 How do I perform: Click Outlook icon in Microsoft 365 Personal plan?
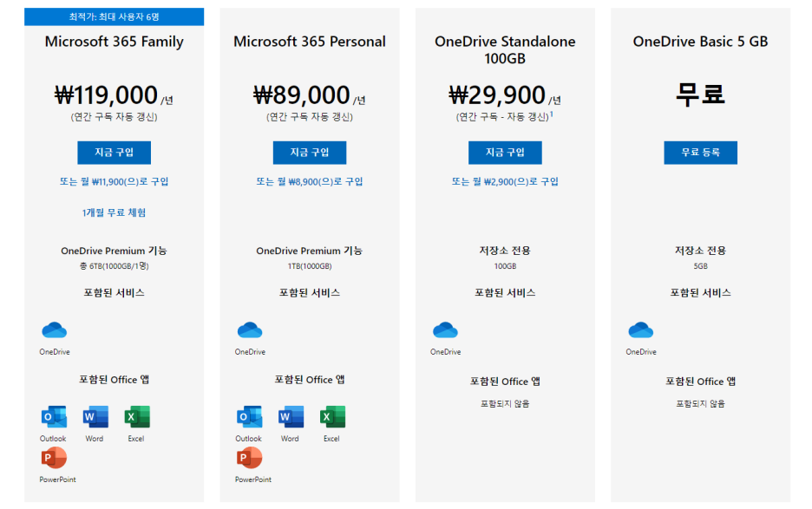[249, 417]
